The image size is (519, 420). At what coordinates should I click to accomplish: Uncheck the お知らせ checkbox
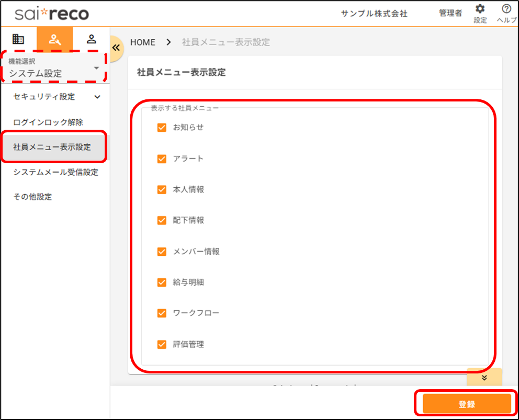point(162,127)
